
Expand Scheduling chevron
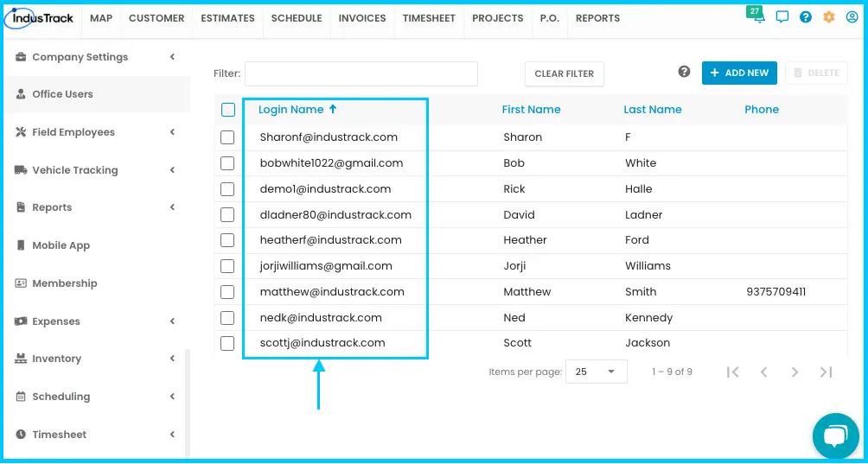tap(172, 396)
